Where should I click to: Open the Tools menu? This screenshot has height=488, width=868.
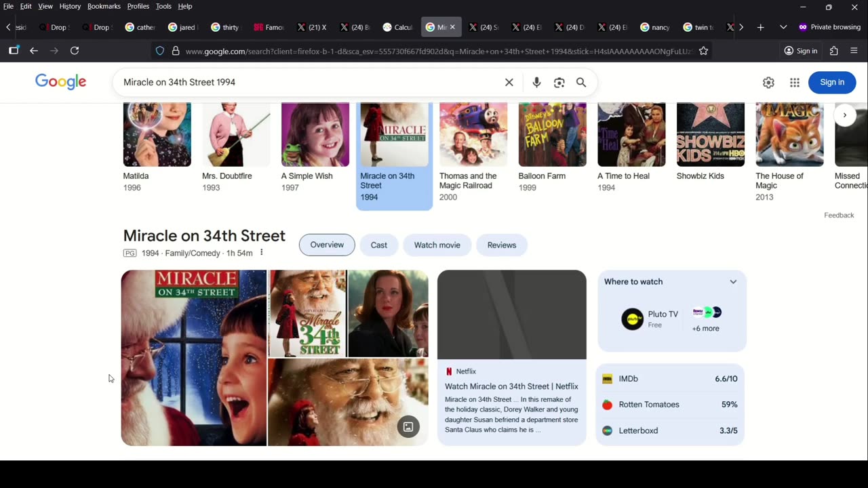163,6
